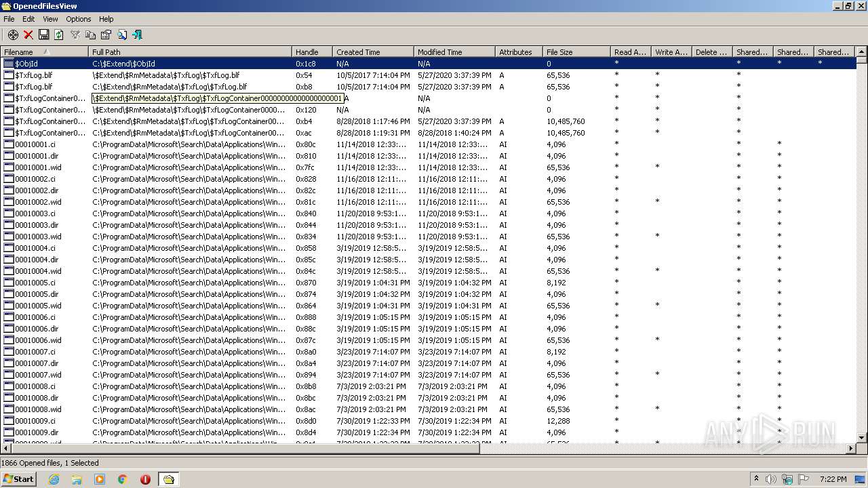Click the vertical scrollbar up arrow
The height and width of the screenshot is (488, 868).
pos(862,52)
